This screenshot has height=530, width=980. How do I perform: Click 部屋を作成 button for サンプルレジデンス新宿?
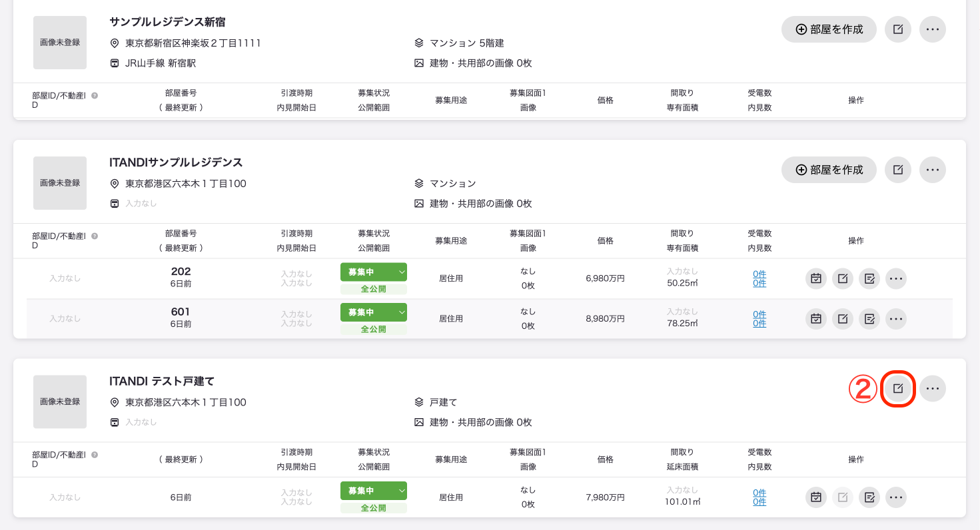coord(829,29)
